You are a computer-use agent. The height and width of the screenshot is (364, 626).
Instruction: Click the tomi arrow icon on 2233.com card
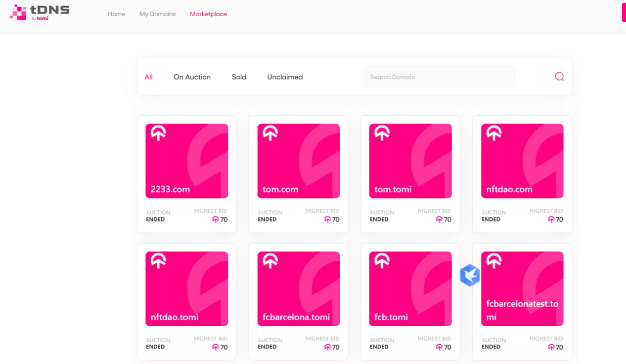coord(158,133)
